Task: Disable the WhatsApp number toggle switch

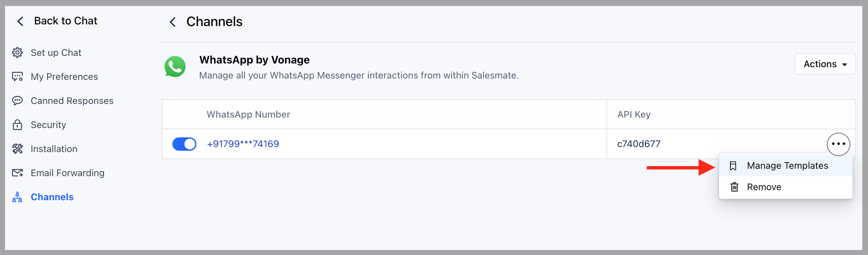Action: tap(184, 144)
